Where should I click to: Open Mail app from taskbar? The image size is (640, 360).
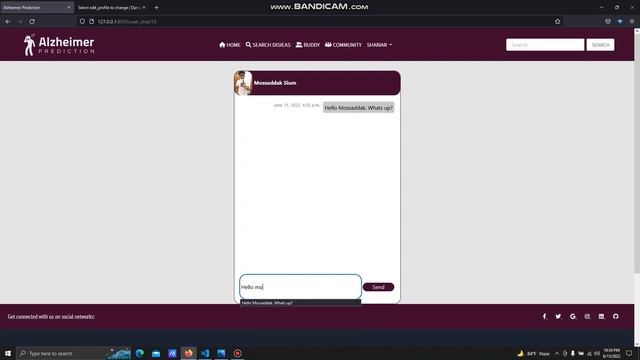tap(156, 353)
